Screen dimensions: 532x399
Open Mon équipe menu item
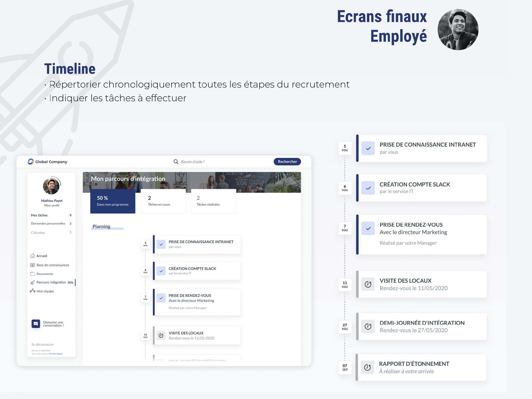pos(45,291)
